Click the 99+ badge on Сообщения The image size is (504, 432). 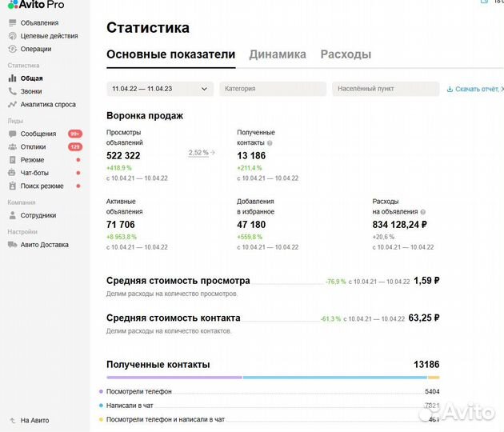coord(75,134)
